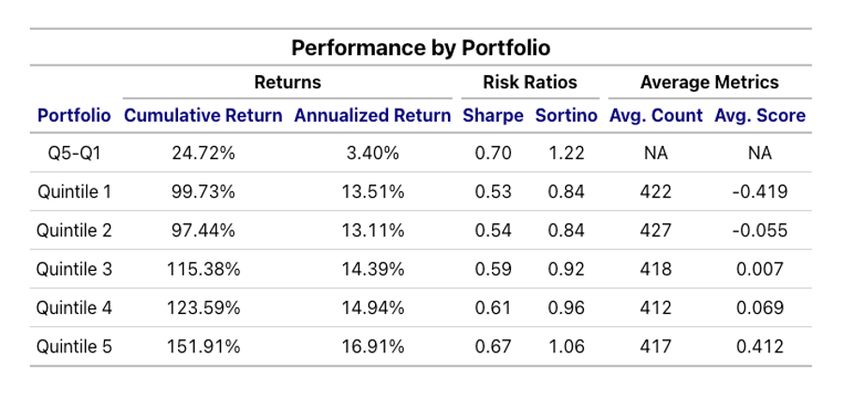Click the Average Metrics group heading
Image resolution: width=868 pixels, height=401 pixels.
coord(709,82)
